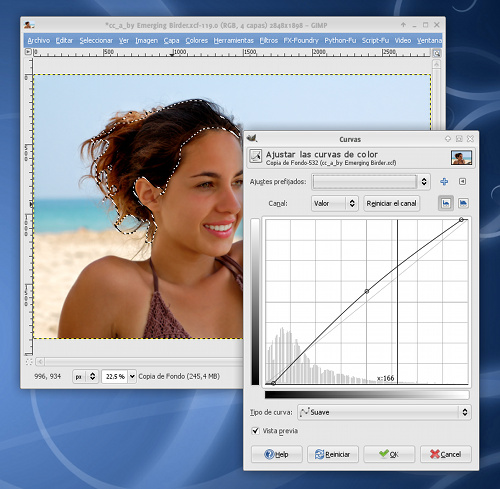Open the Herramientas menu
Screen dimensions: 500x489
click(234, 41)
